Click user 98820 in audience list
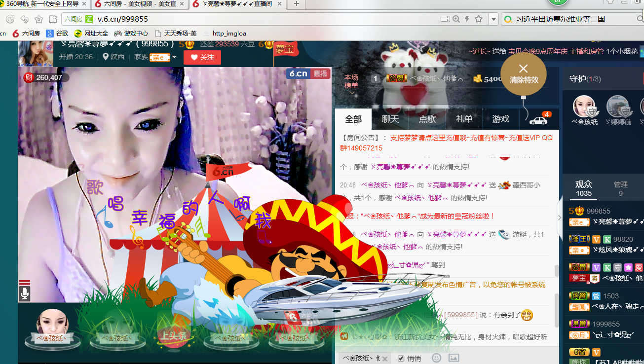 tap(623, 239)
